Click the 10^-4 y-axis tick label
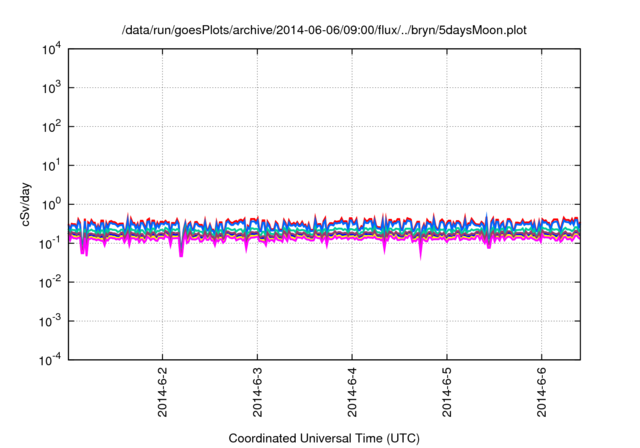Viewport: 640px width, 448px height. point(50,360)
